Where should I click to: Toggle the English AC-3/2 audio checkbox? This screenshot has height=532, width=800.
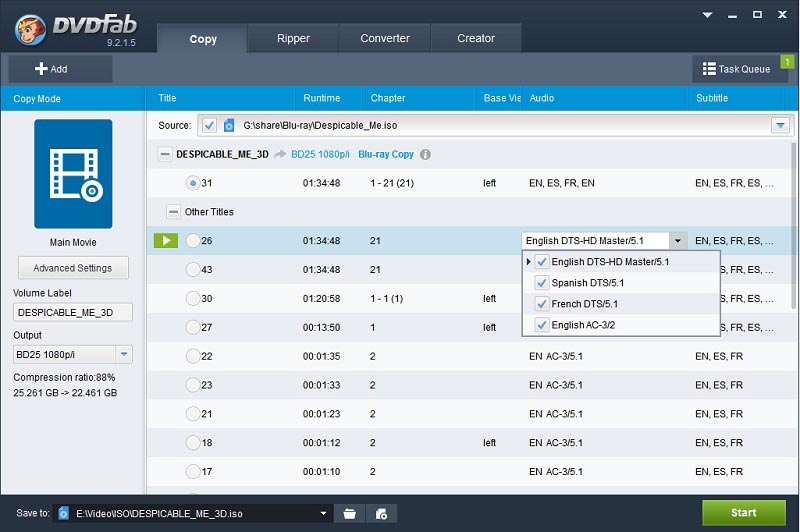542,325
